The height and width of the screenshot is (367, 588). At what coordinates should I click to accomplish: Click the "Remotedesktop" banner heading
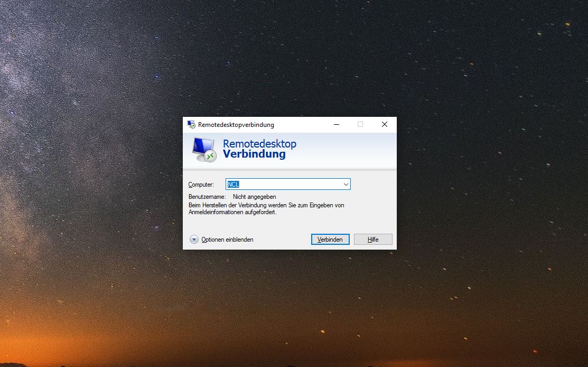[x=259, y=144]
